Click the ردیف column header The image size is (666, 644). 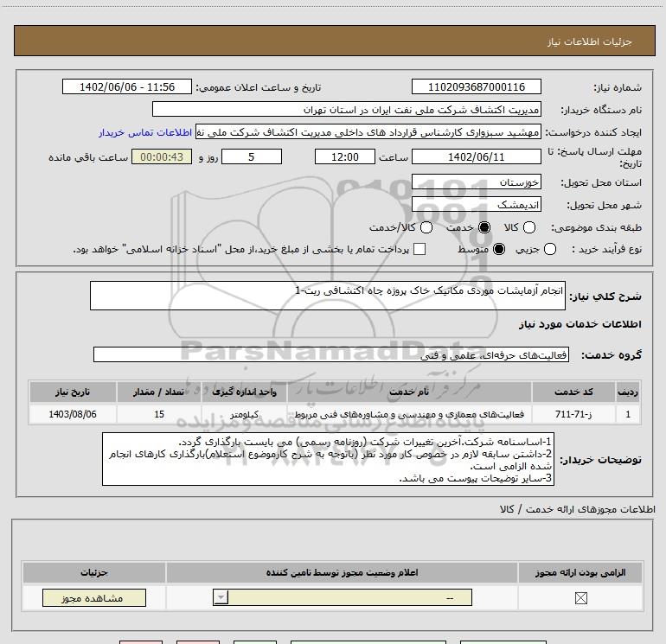point(628,392)
